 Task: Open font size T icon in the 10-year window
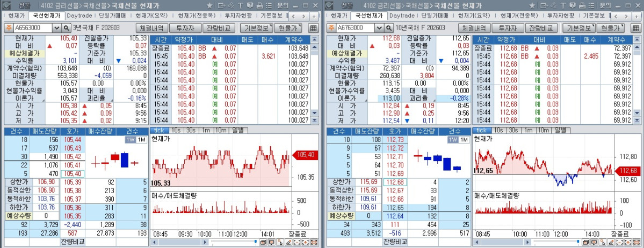[x=563, y=6]
